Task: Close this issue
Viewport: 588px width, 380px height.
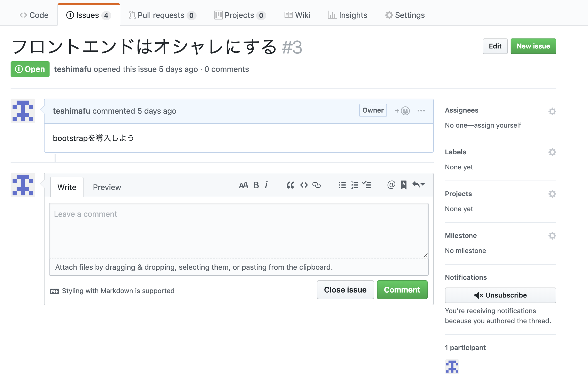Action: coord(345,290)
